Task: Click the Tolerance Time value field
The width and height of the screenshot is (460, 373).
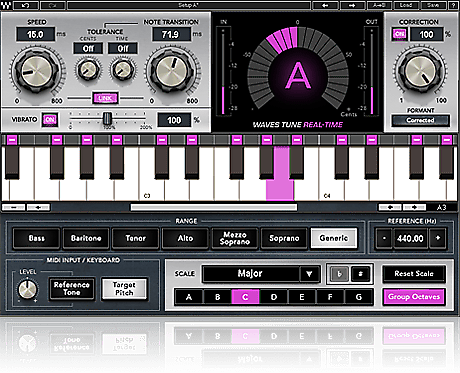Action: (123, 49)
